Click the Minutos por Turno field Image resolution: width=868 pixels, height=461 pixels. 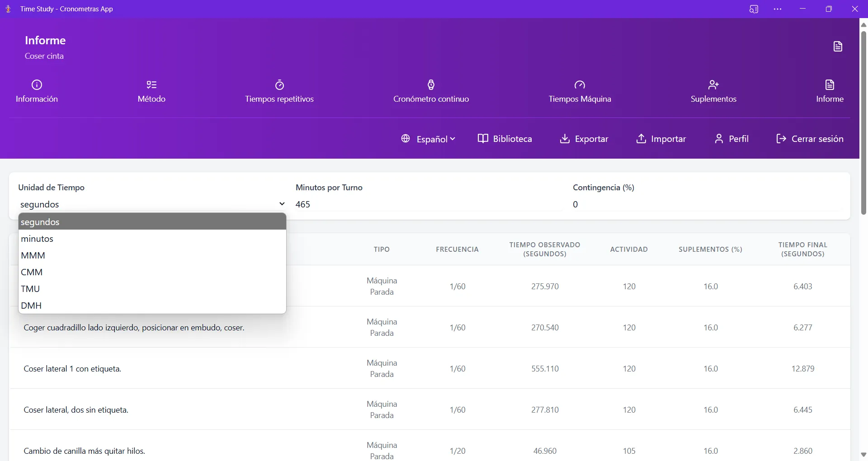[x=428, y=204]
